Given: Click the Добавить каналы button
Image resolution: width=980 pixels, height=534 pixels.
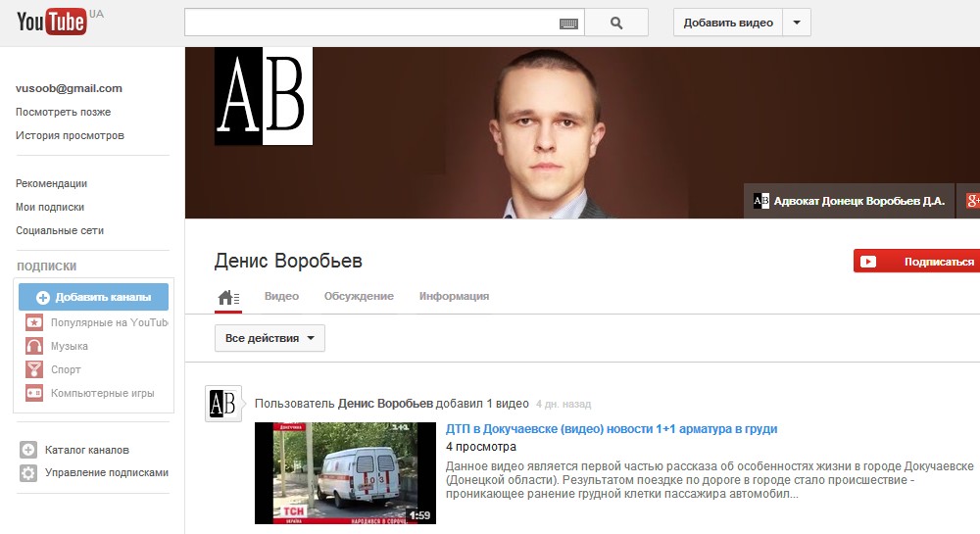Looking at the screenshot, I should pos(93,297).
